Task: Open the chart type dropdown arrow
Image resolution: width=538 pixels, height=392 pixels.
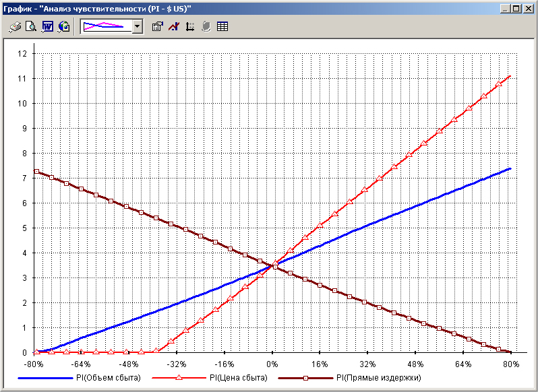Action: pos(138,26)
